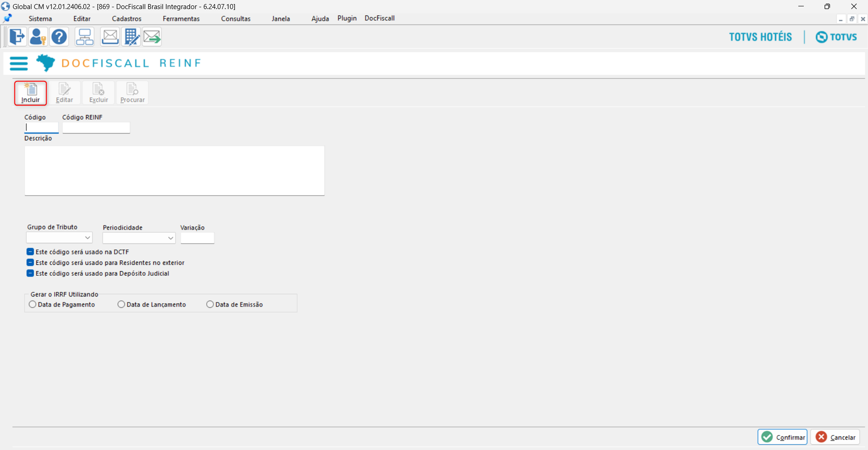Click inside the Descrição text area
The width and height of the screenshot is (868, 450).
175,171
